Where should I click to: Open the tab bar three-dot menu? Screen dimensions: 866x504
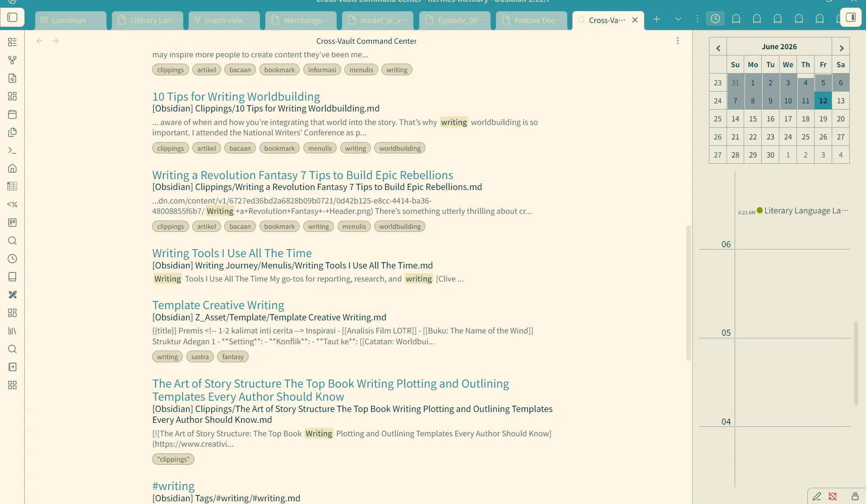[697, 19]
